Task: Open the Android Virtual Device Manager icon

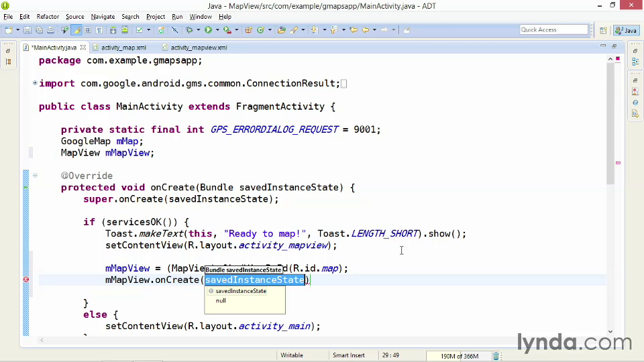Action: pyautogui.click(x=125, y=30)
